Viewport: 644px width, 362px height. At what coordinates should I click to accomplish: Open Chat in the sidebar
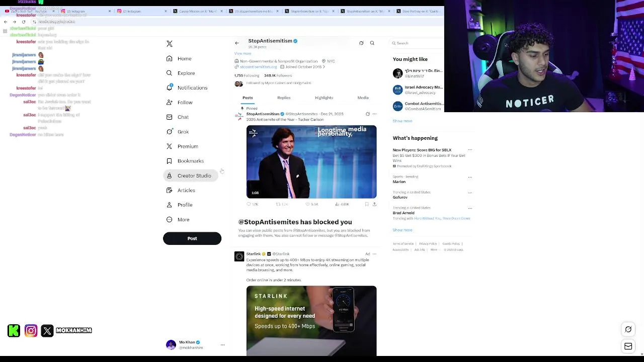tap(178, 117)
